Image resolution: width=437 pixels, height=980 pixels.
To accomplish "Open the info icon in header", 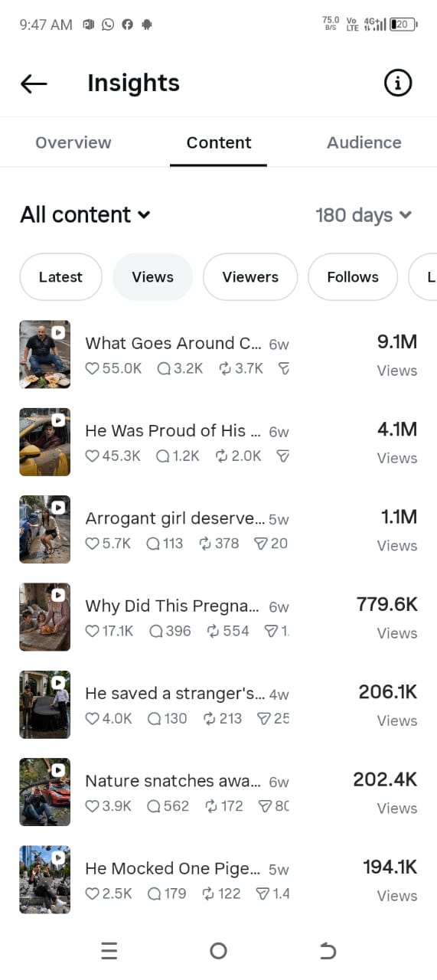I will [x=397, y=83].
